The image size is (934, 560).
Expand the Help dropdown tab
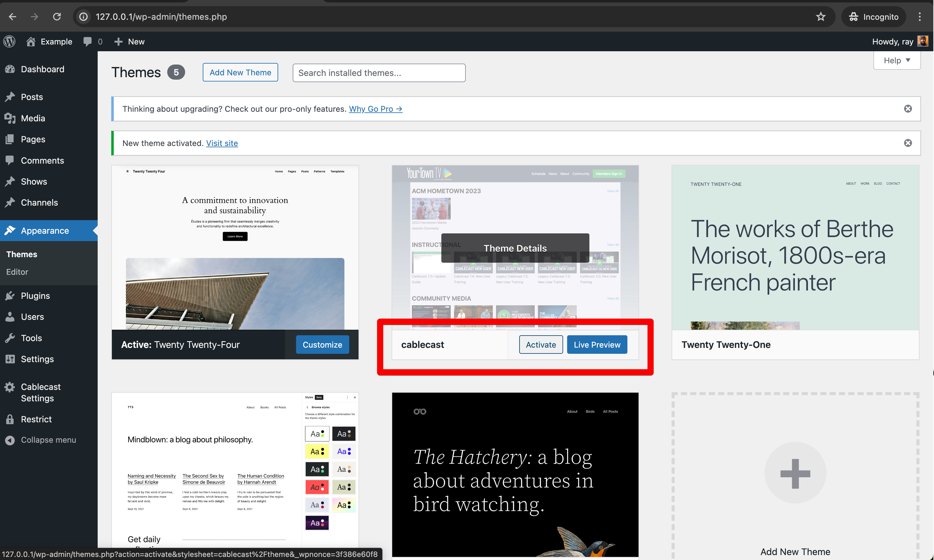897,61
